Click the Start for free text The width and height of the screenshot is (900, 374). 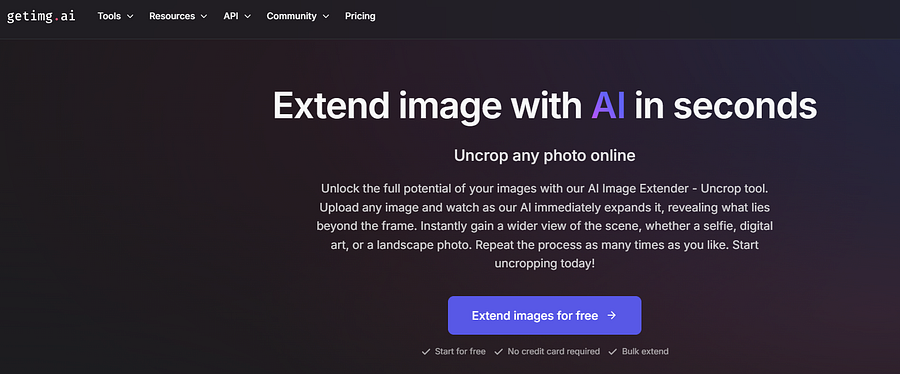coord(459,352)
